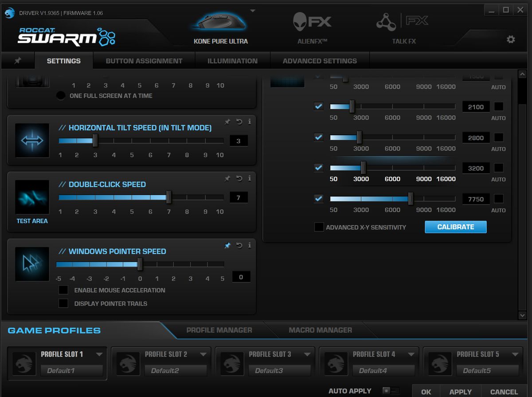This screenshot has width=532, height=397.
Task: Show info for Horizontal Tilt Speed
Action: [250, 122]
